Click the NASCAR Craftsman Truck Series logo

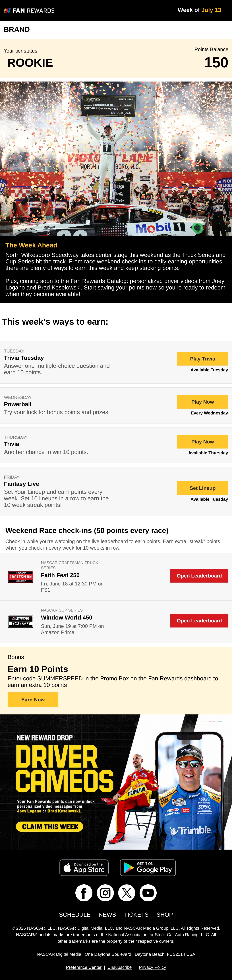(x=20, y=577)
